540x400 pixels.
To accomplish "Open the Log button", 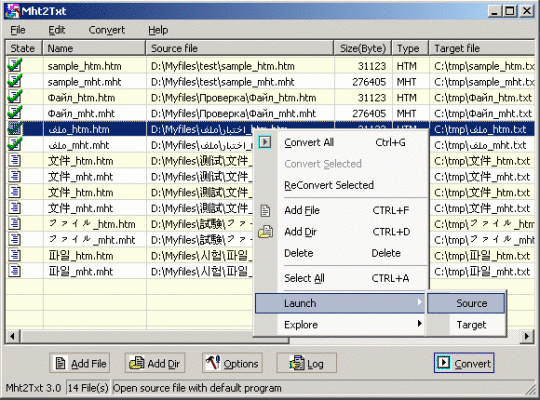I will tap(306, 363).
